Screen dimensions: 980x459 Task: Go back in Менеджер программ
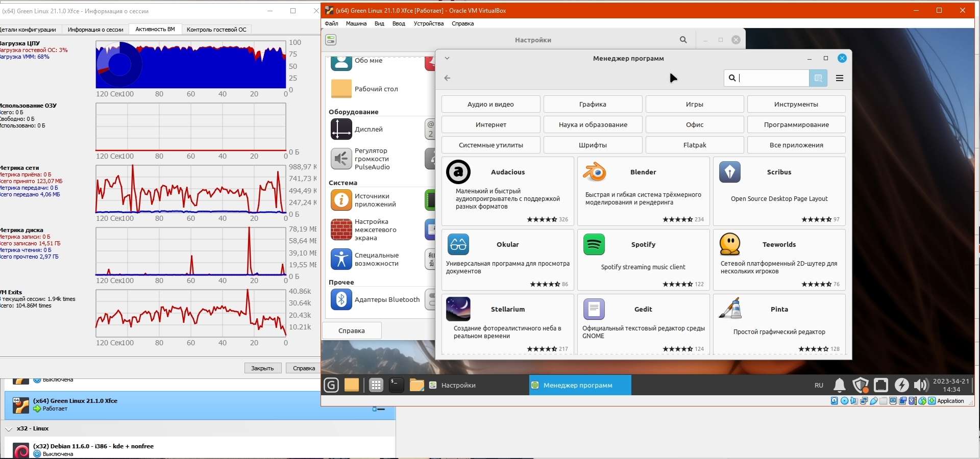pos(447,78)
